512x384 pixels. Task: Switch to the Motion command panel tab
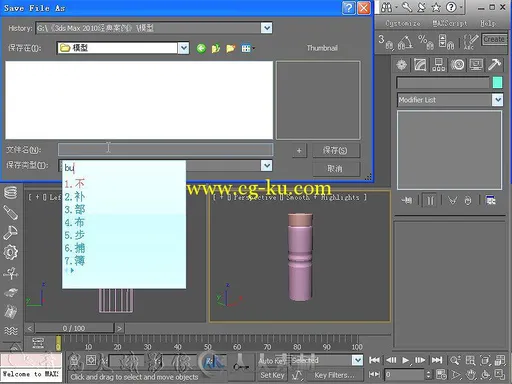click(457, 64)
